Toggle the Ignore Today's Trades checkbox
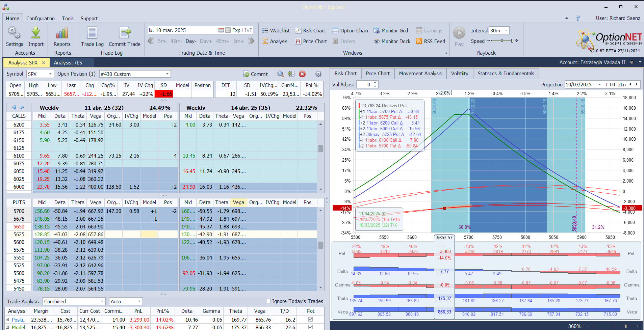Screen dimensions: 644x330 (268, 301)
